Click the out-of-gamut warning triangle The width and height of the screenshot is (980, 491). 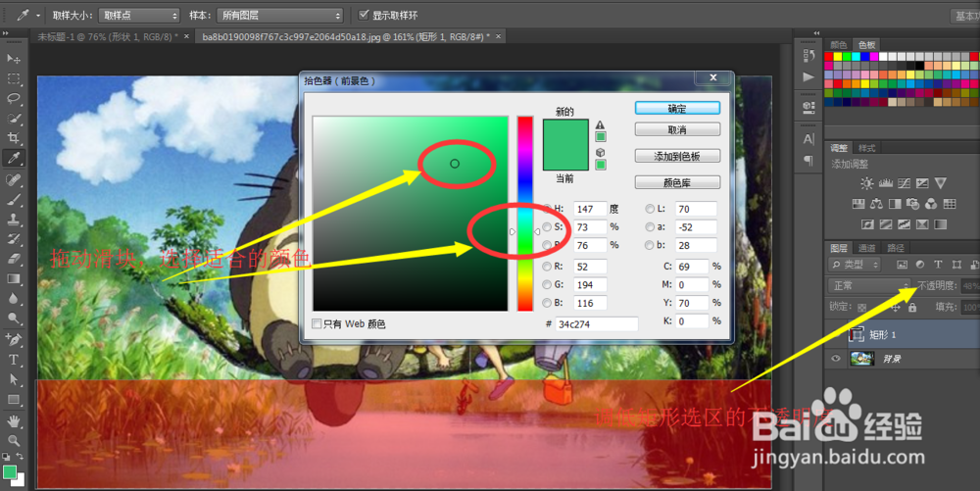tap(600, 124)
